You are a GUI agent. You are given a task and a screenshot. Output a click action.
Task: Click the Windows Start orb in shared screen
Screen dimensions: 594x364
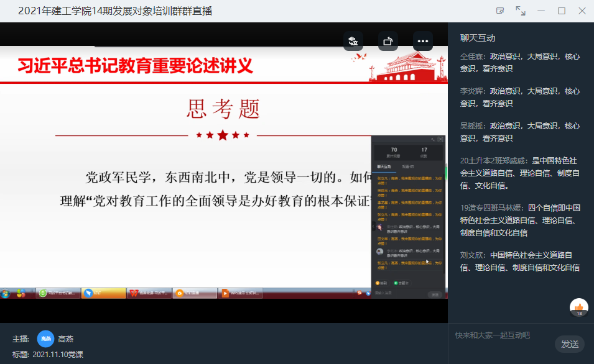[x=6, y=293]
